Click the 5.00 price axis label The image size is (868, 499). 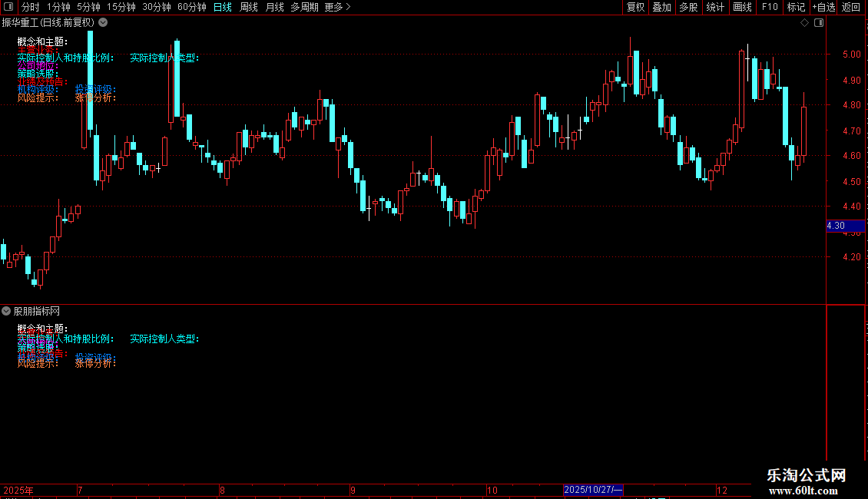point(851,55)
